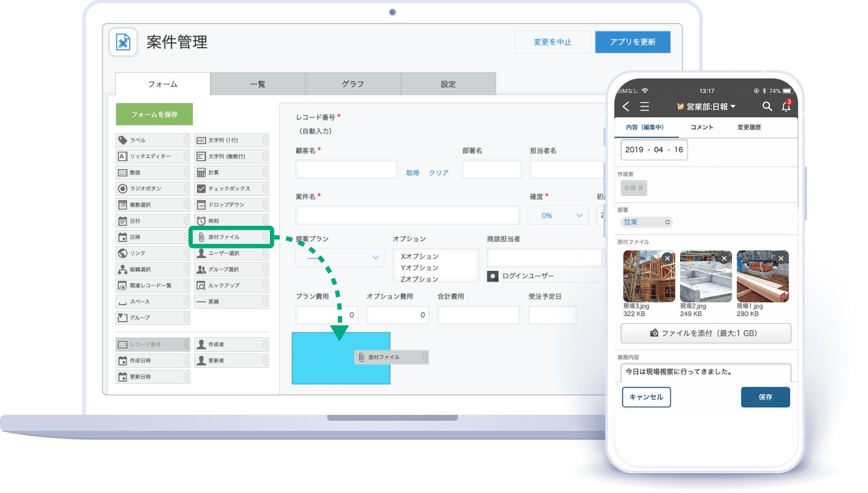The height and width of the screenshot is (493, 868).
Task: Open the コメント tab on phone
Action: click(x=701, y=127)
